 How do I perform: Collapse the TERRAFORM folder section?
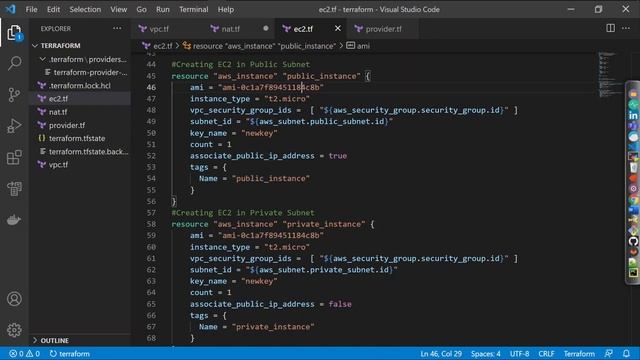[x=35, y=46]
